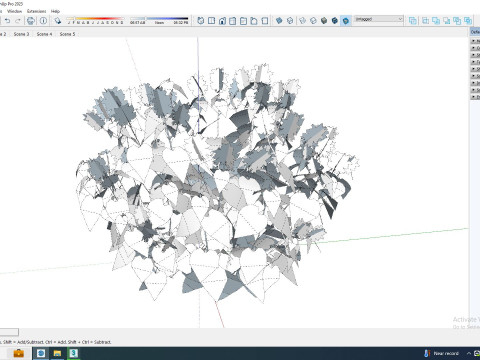480x360 pixels.
Task: Expand the Instructor tray panel
Action: (475, 83)
